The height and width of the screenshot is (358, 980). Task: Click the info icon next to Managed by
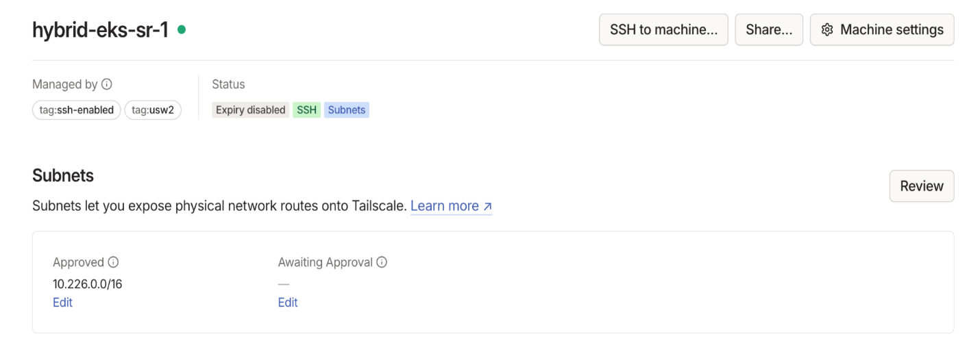click(x=106, y=84)
